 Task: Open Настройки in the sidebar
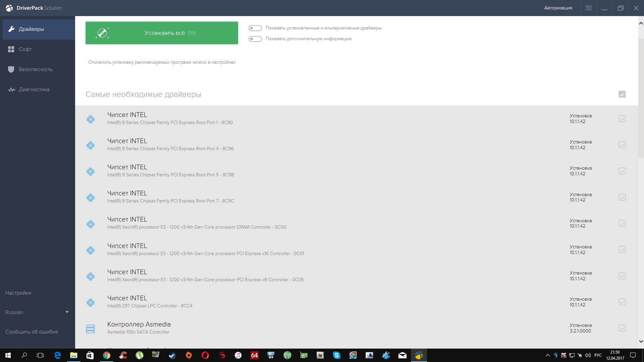[18, 293]
